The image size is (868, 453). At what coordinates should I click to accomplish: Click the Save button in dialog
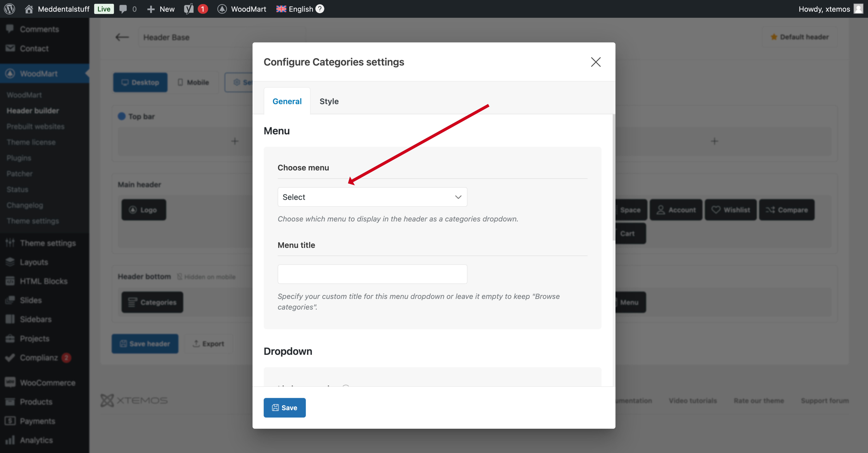285,408
